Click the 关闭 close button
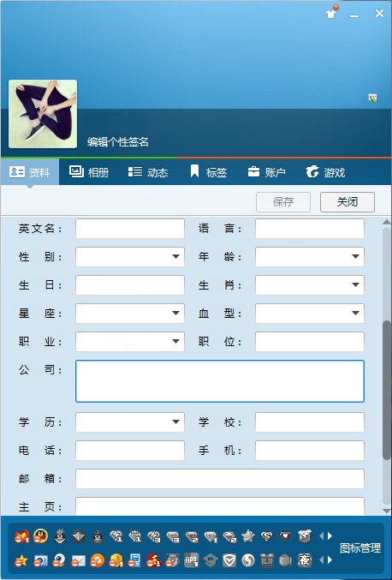The height and width of the screenshot is (580, 392). click(x=347, y=202)
